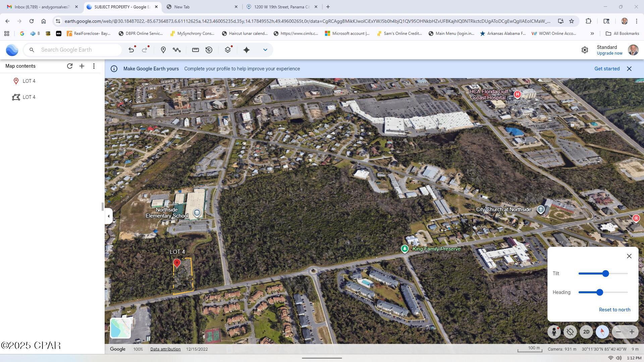Click the 100% imagery loading indicator
The image size is (644, 362).
(138, 349)
